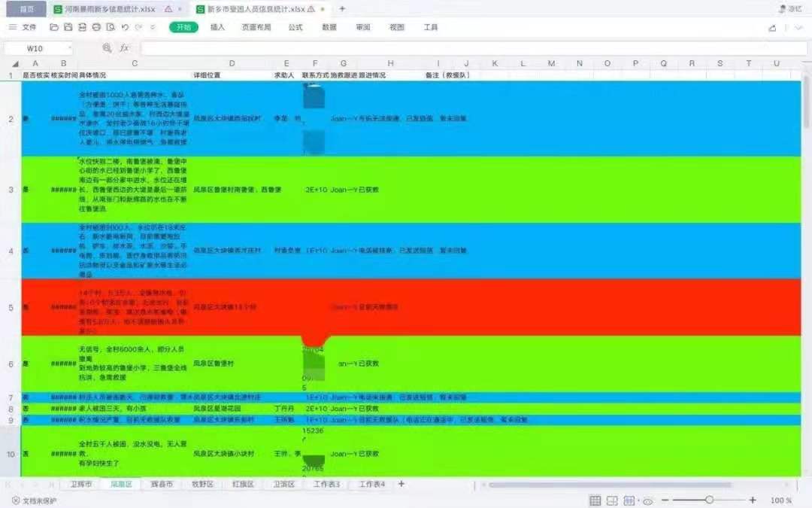The height and width of the screenshot is (508, 812).
Task: Add a new sheet with plus button
Action: [x=401, y=484]
